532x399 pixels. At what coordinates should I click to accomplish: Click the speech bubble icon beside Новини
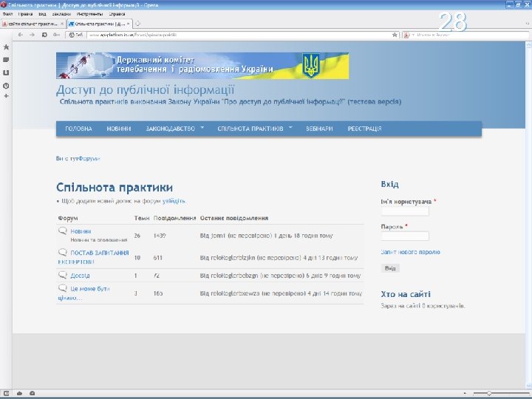[x=63, y=231]
